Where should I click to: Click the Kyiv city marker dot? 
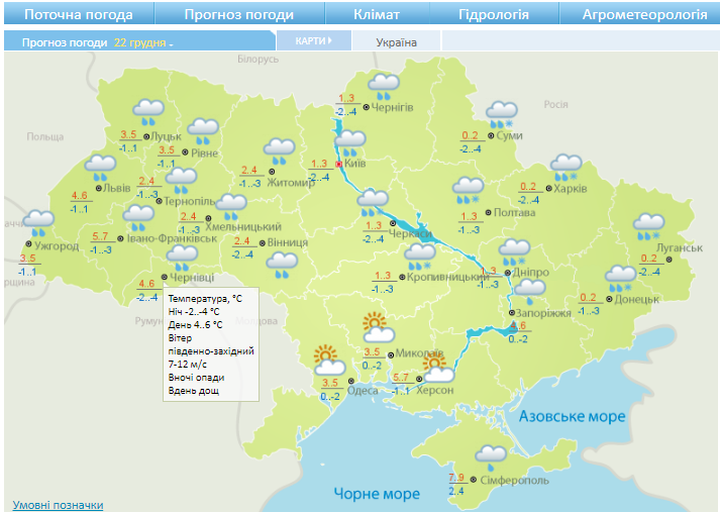[339, 164]
